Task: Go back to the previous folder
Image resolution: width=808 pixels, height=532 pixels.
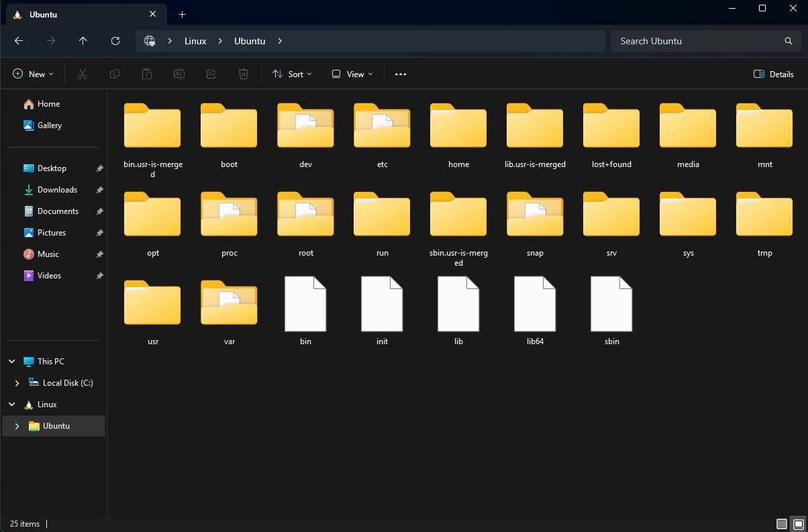Action: [x=19, y=41]
